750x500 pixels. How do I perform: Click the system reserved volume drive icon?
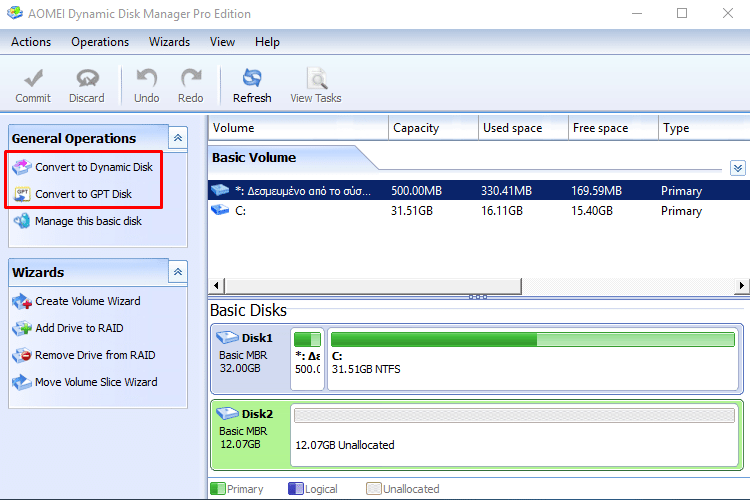point(220,189)
